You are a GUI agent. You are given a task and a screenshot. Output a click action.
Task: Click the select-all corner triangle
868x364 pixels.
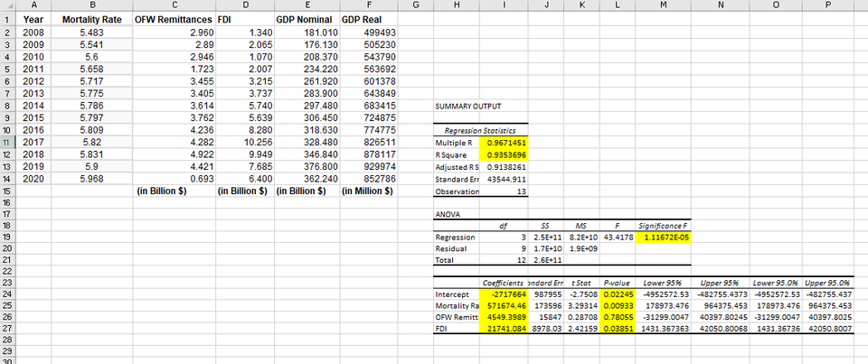pyautogui.click(x=9, y=5)
